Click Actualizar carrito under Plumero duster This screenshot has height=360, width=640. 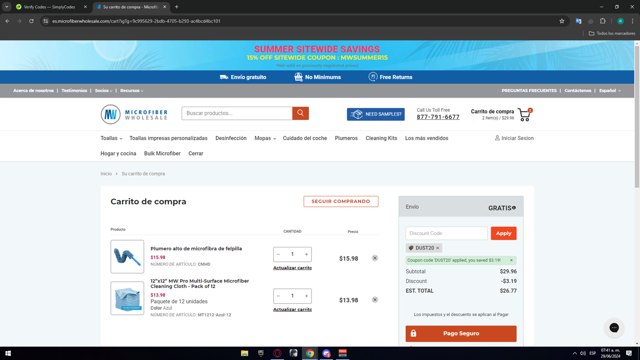[292, 268]
